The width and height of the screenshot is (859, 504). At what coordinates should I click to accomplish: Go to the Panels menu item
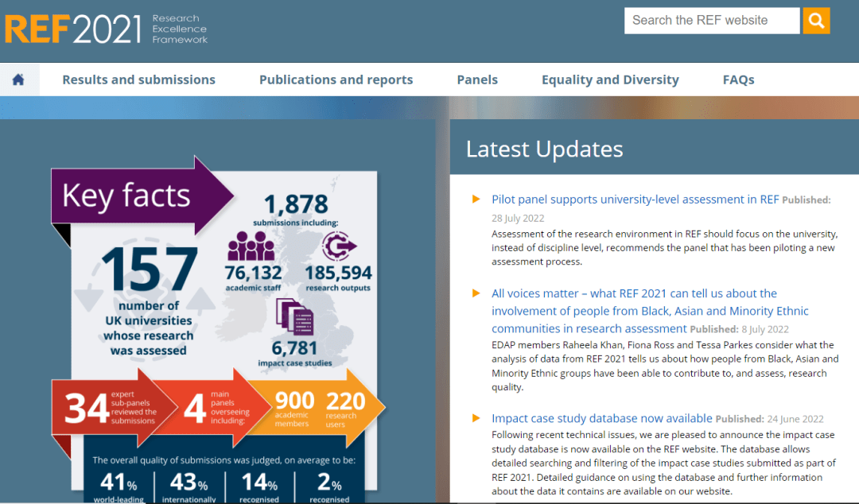click(x=477, y=79)
